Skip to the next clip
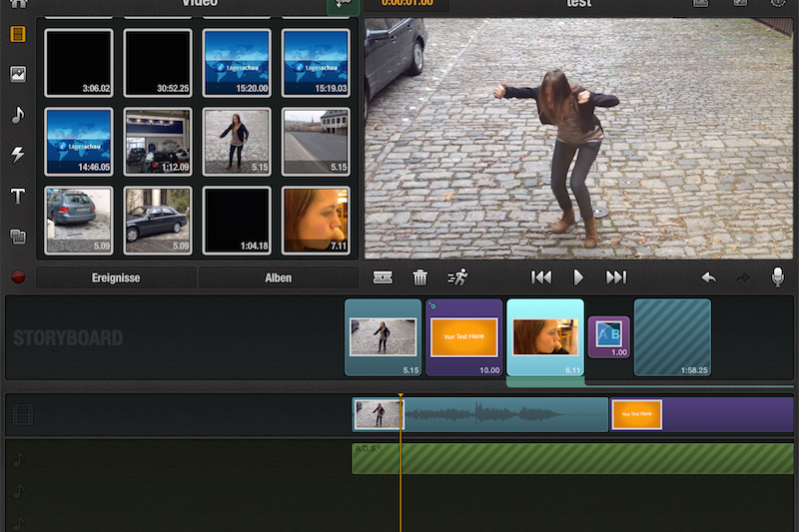Viewport: 799px width, 532px height. pos(616,277)
